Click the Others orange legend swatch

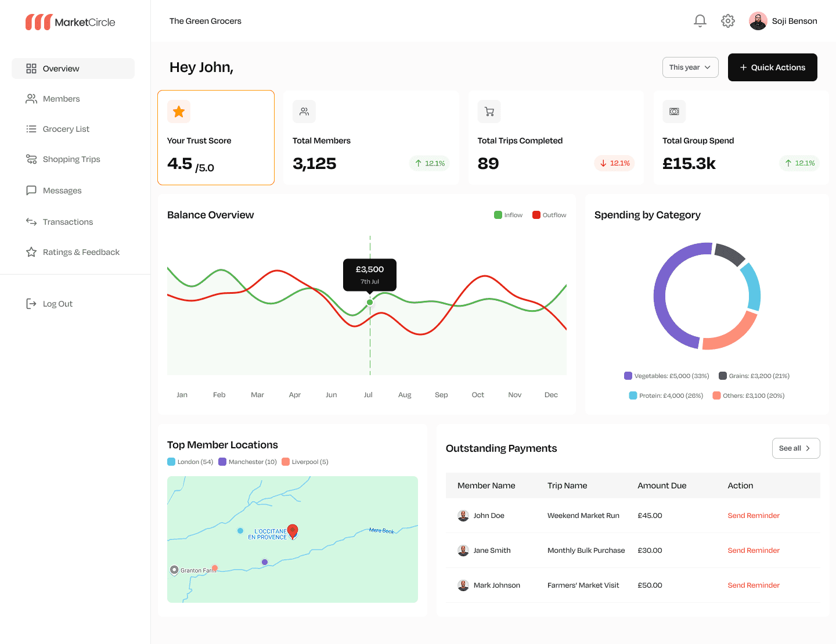coord(717,395)
